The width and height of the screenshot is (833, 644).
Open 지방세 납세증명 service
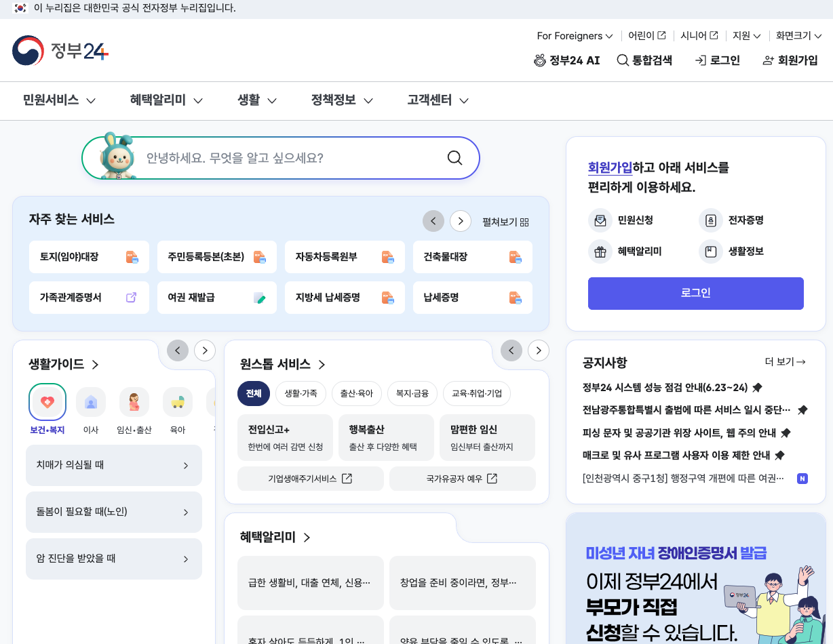pos(345,298)
